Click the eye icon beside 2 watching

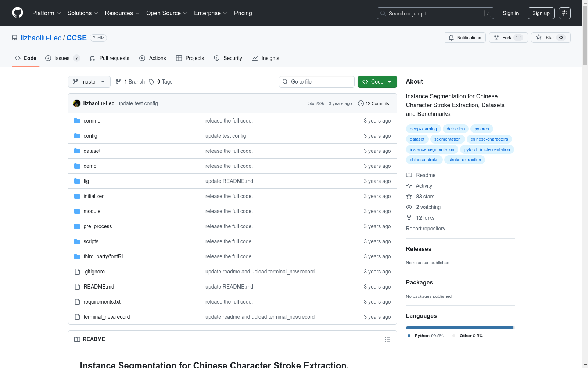pyautogui.click(x=409, y=207)
